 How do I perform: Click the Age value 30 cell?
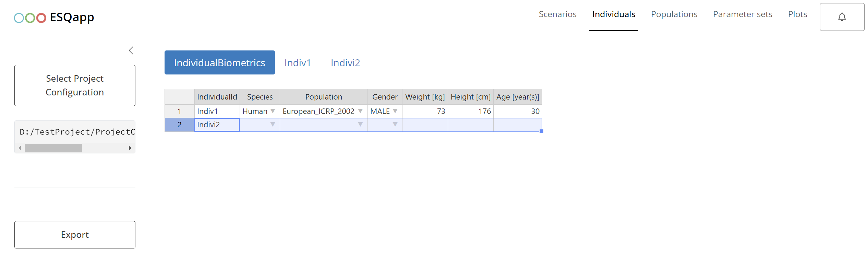point(518,111)
